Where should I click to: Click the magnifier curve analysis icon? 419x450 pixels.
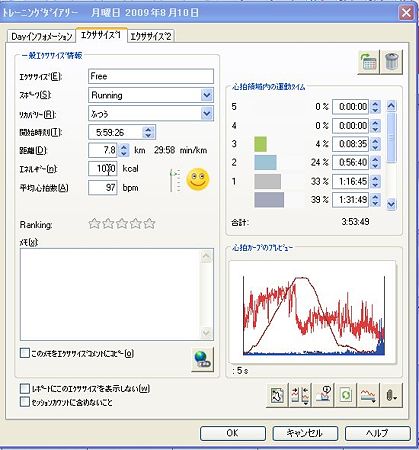323,395
